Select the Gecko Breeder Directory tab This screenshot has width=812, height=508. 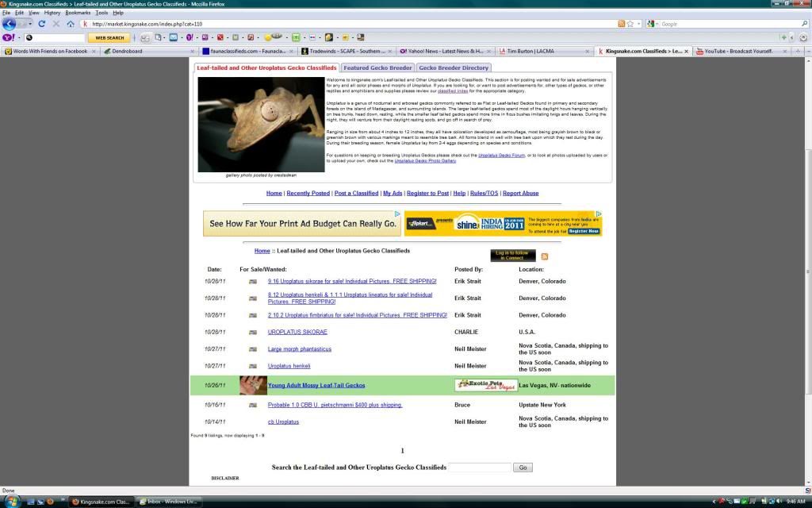tap(454, 68)
